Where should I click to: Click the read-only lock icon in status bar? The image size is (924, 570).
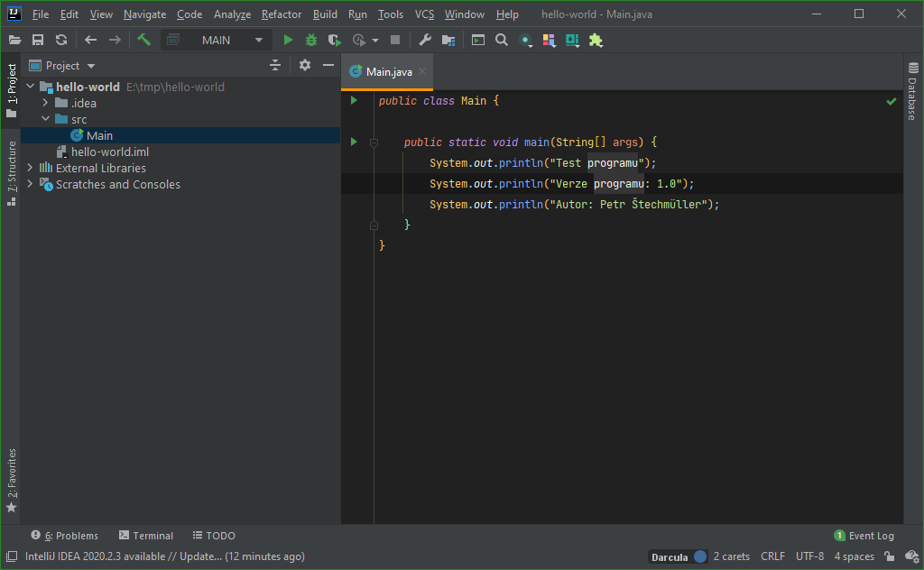pos(889,556)
